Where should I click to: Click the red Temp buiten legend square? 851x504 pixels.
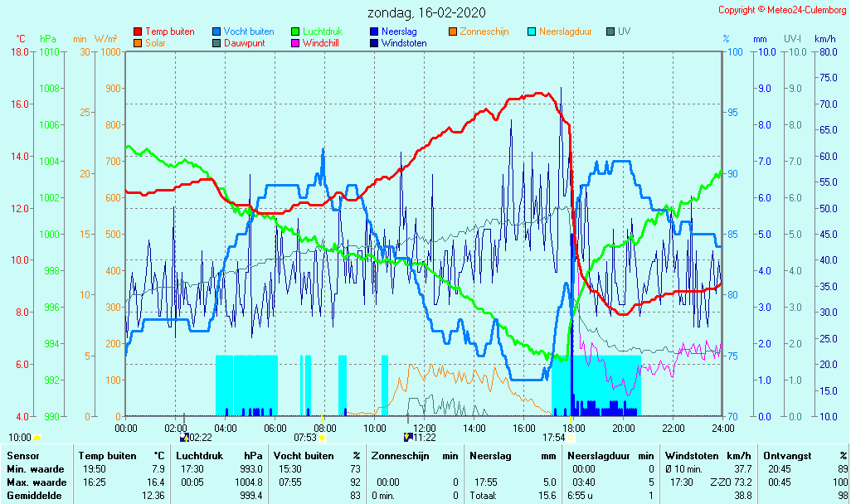[x=138, y=31]
